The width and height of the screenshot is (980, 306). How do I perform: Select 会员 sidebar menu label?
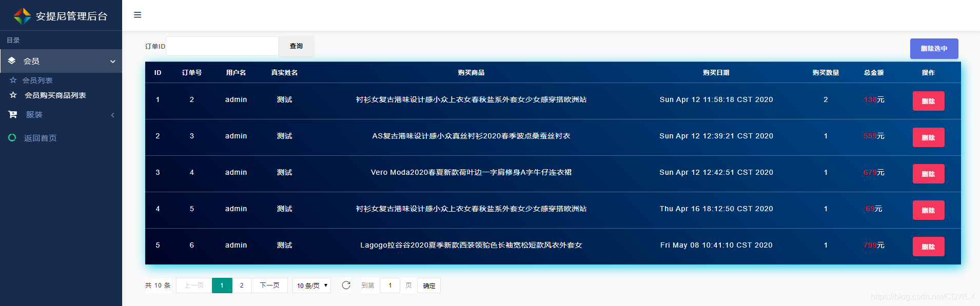pyautogui.click(x=31, y=61)
